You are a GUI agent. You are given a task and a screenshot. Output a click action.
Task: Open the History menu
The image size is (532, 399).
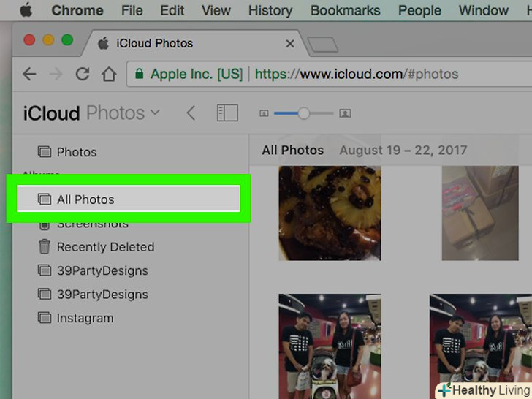coord(270,11)
